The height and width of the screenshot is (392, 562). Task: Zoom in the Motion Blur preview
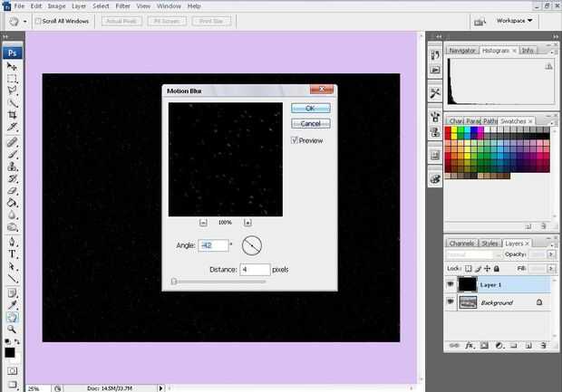[x=247, y=223]
